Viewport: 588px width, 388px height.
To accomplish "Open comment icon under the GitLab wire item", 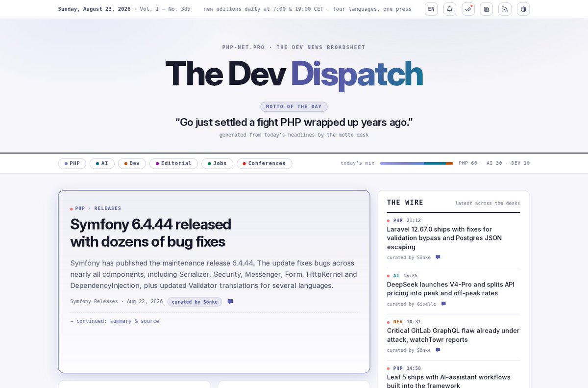I will coord(438,350).
